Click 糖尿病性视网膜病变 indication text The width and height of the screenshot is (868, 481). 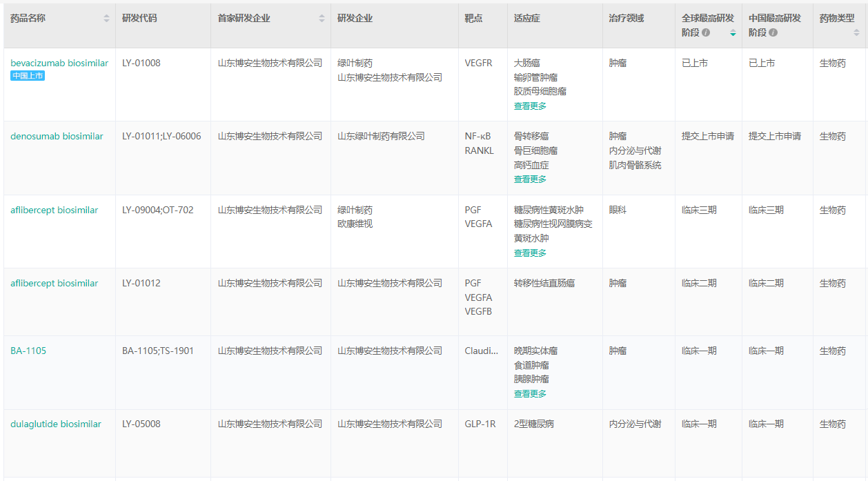coord(553,224)
